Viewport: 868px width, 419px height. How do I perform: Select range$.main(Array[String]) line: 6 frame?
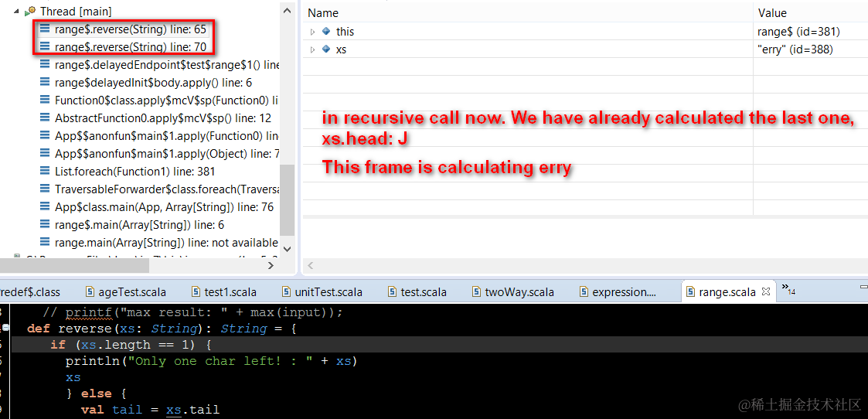coord(139,225)
